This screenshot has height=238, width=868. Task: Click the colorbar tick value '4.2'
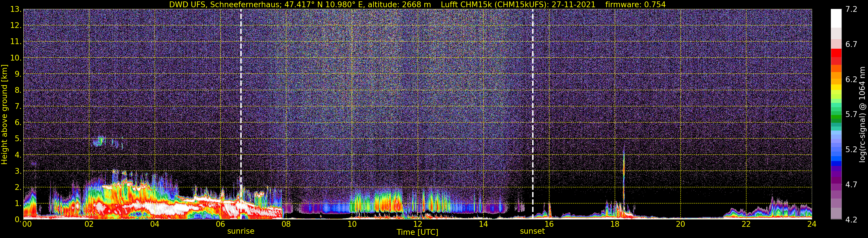point(851,220)
